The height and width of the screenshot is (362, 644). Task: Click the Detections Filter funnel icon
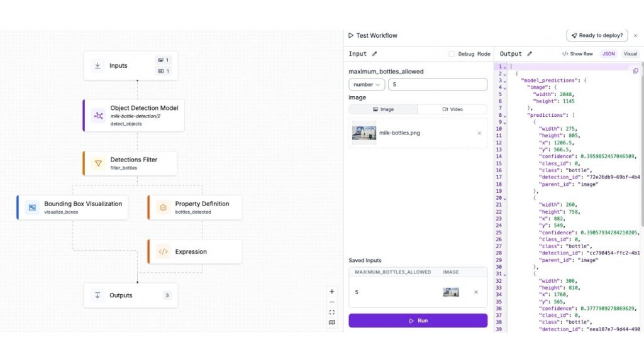tap(99, 162)
